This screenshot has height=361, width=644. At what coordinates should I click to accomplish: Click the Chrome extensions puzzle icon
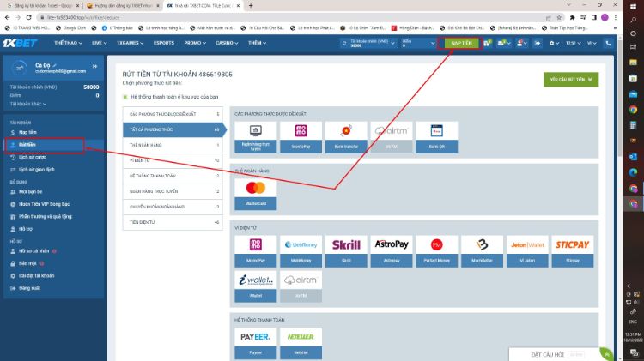(x=572, y=18)
